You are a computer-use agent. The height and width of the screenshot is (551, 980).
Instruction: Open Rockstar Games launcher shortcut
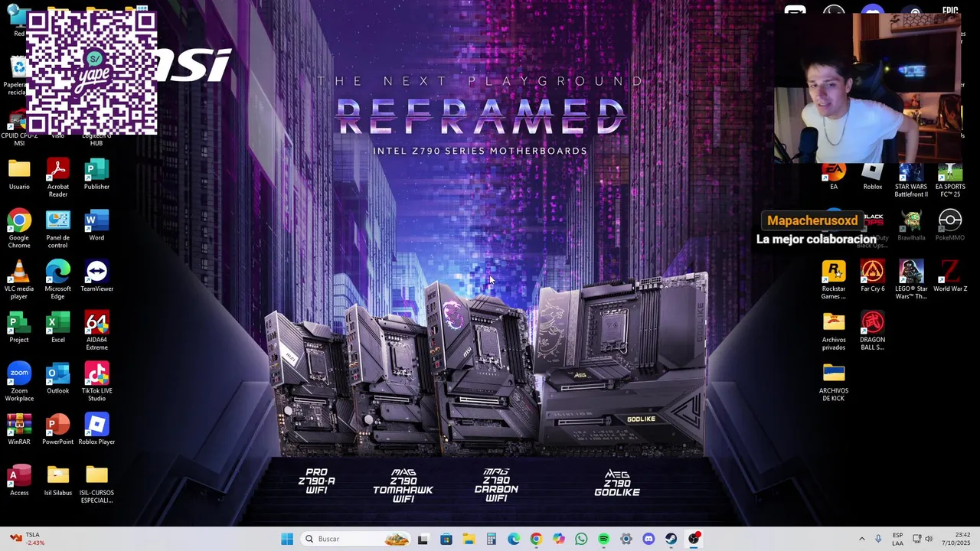[834, 280]
